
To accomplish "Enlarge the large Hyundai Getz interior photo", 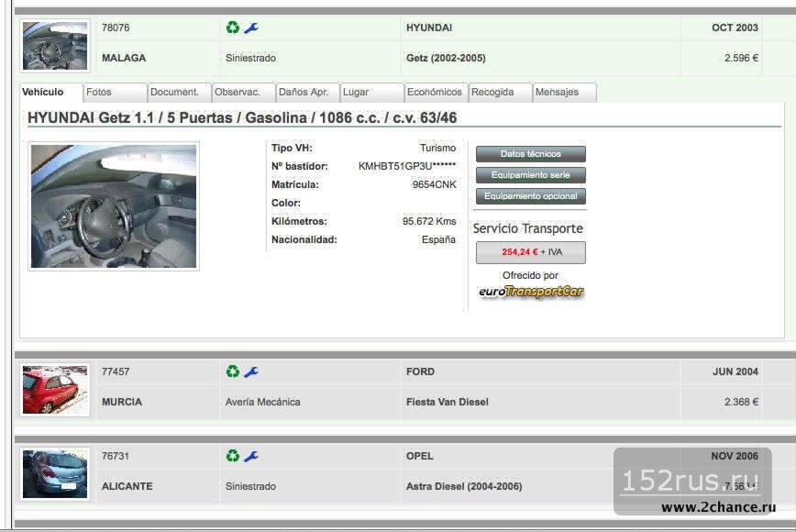I will 114,206.
